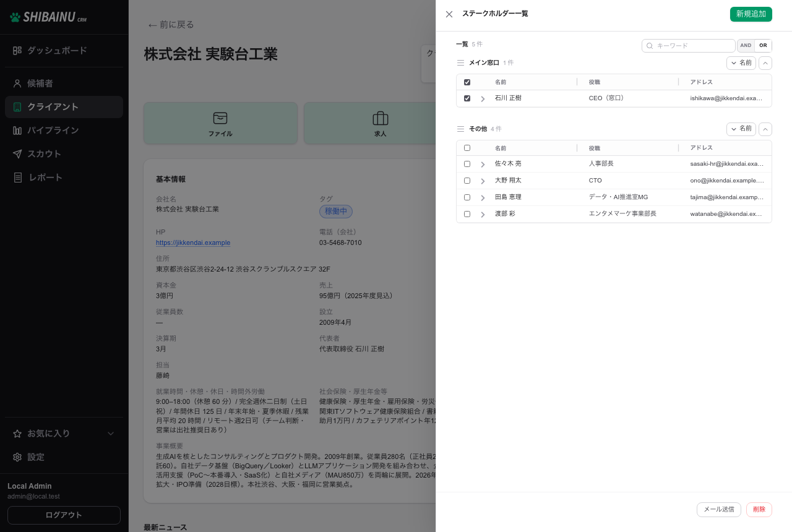Open ダッシュボード in the sidebar

[x=64, y=51]
